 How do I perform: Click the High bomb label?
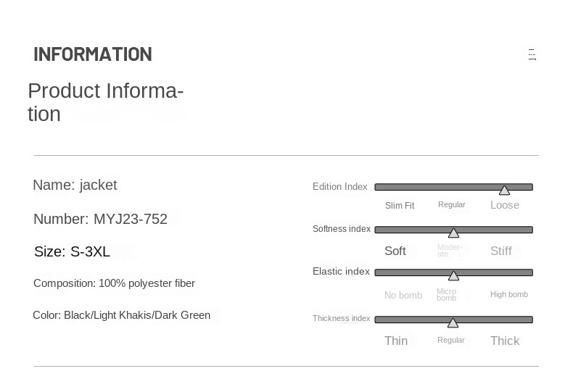coord(509,294)
